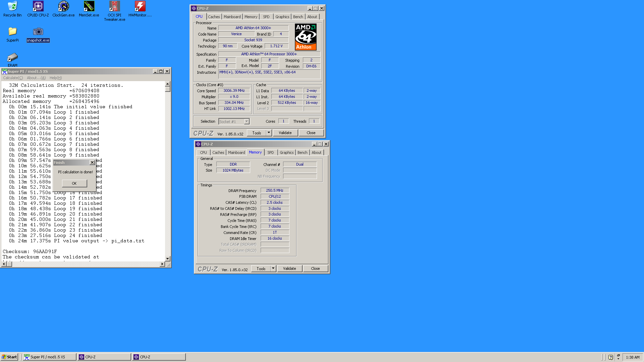
Task: Click Validate button in upper CPU-Z
Action: 285,133
